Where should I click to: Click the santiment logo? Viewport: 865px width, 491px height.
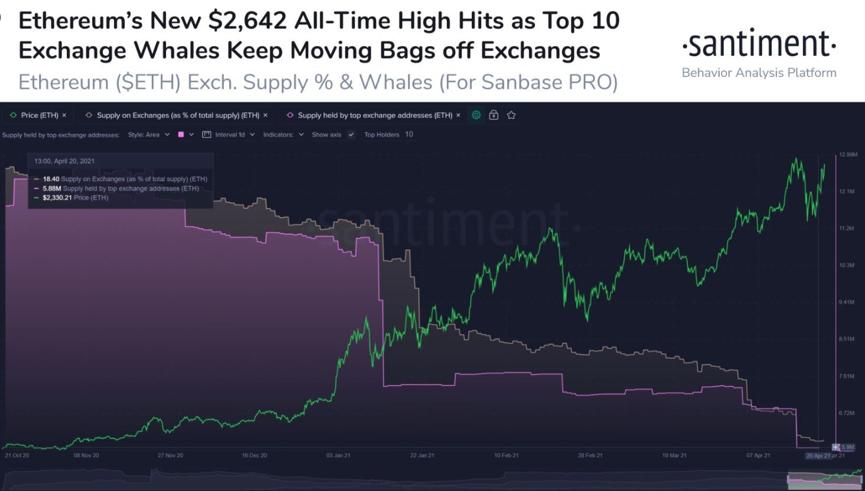tap(759, 44)
